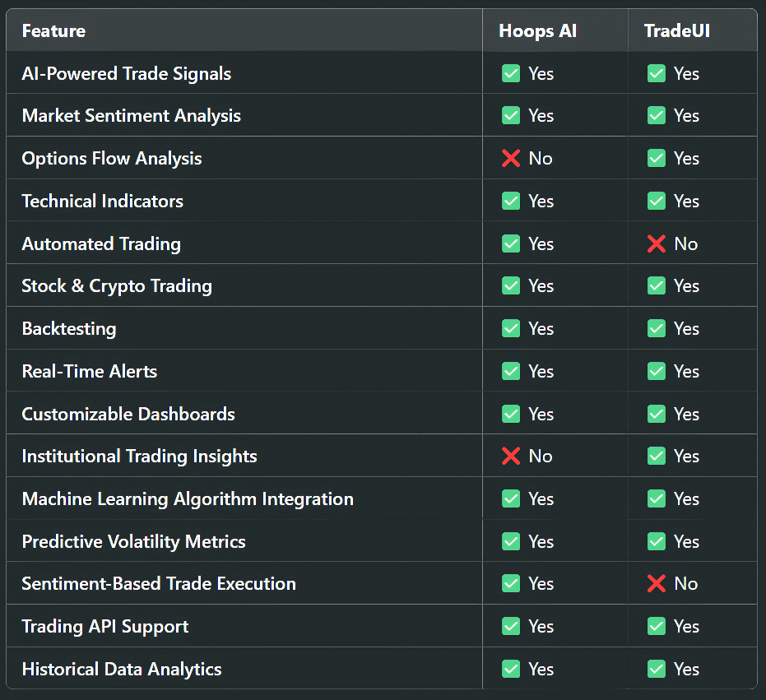Click the TradeUI "No" text for Automated Trading
The height and width of the screenshot is (700, 766).
click(x=686, y=244)
